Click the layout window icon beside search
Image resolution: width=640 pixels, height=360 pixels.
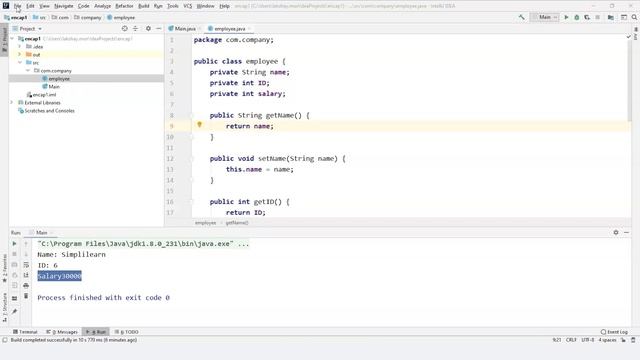[x=624, y=17]
